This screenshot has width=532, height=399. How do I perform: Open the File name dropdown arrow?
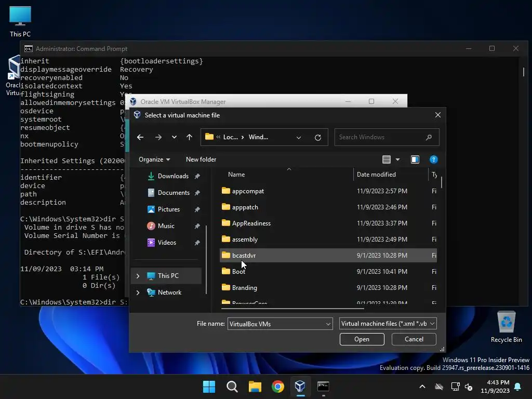point(328,324)
